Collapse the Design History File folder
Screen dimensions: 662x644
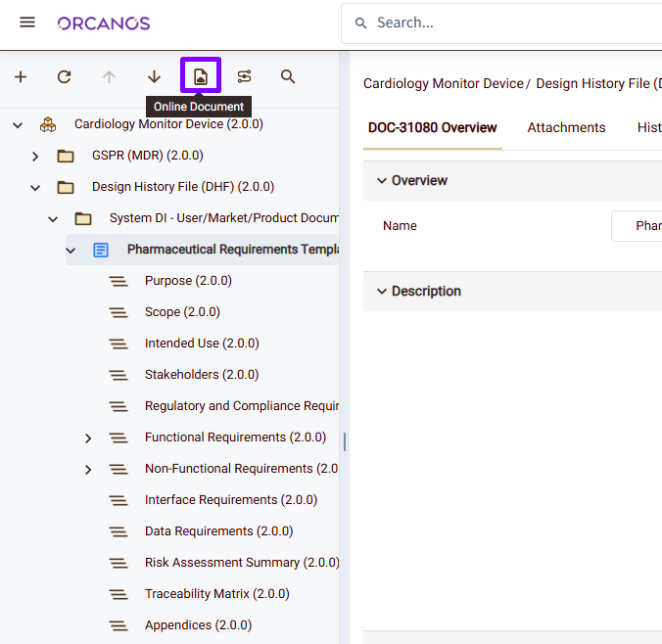pos(35,187)
